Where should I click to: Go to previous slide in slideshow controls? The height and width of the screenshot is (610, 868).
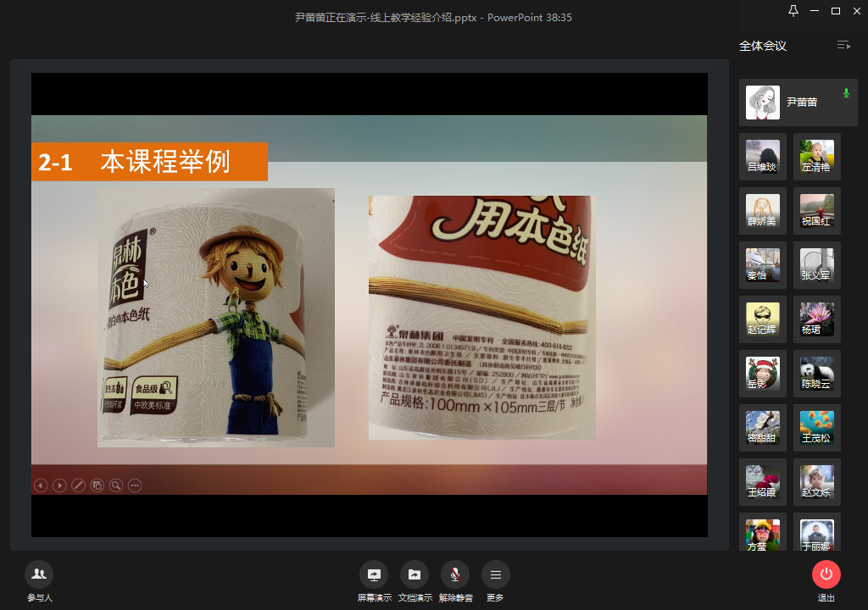coord(41,485)
